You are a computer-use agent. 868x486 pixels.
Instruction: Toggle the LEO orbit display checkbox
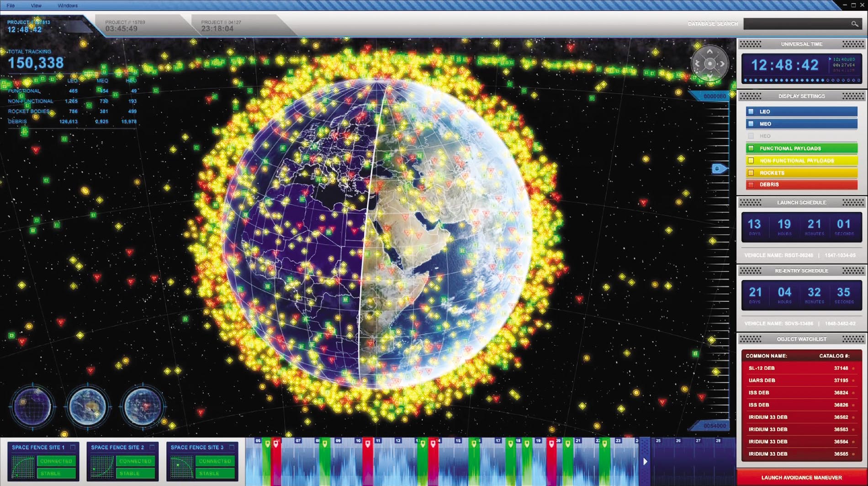751,112
